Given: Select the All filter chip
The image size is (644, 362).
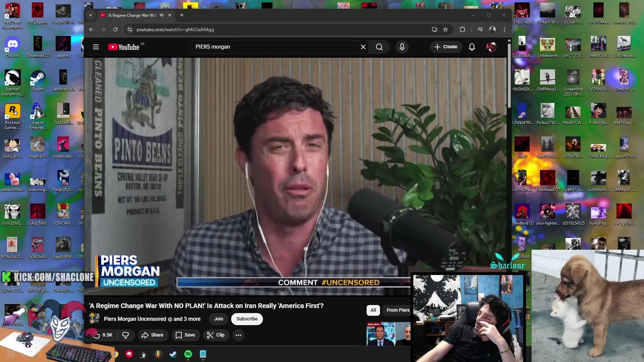Looking at the screenshot, I should (x=373, y=310).
